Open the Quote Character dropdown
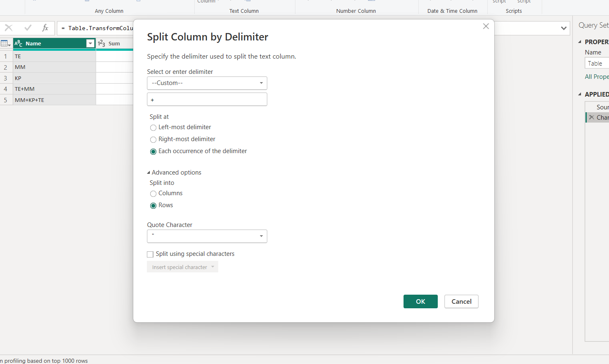 click(x=207, y=236)
